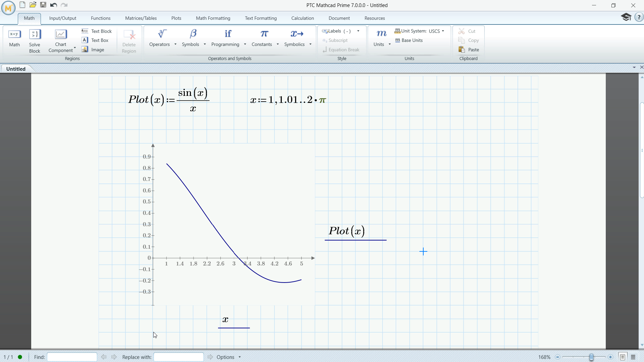644x362 pixels.
Task: Click the zoom slider handle
Action: pyautogui.click(x=591, y=357)
